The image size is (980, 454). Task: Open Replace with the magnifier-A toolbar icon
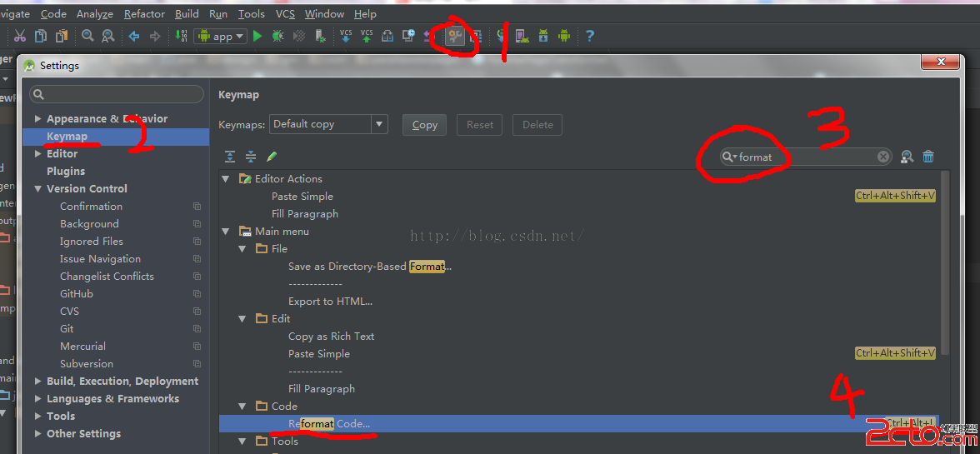click(108, 36)
